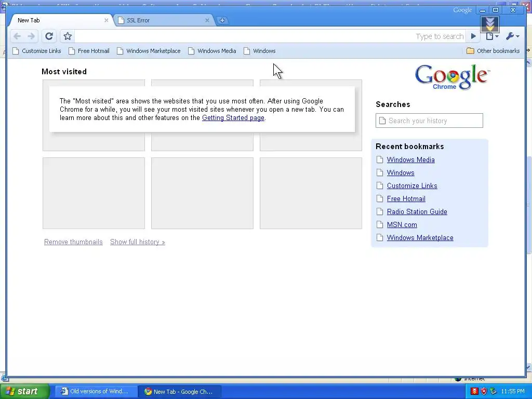This screenshot has height=399, width=532.
Task: Click the page icon beside MSN.com
Action: click(x=380, y=224)
